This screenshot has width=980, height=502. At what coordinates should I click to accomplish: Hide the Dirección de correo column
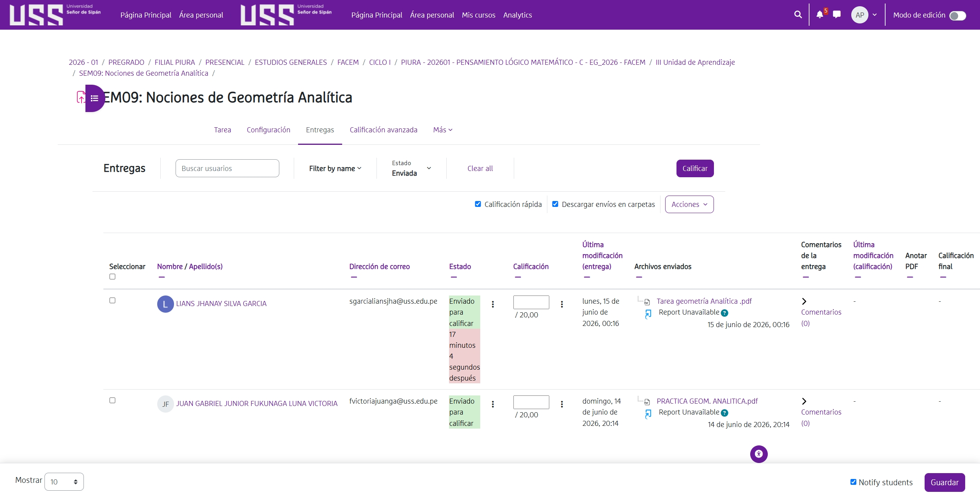(354, 277)
